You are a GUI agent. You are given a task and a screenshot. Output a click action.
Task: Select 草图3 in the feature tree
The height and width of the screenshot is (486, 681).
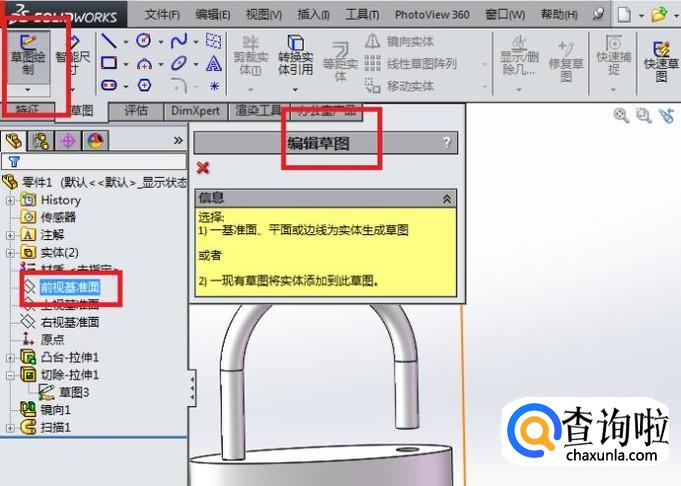pos(74,393)
